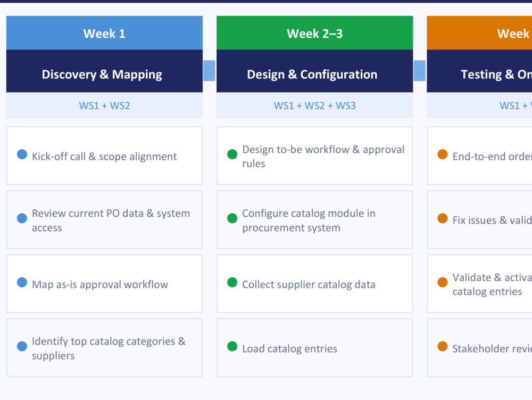Click orange bullet beside Fix issues
Image resolution: width=532 pixels, height=400 pixels.
443,218
